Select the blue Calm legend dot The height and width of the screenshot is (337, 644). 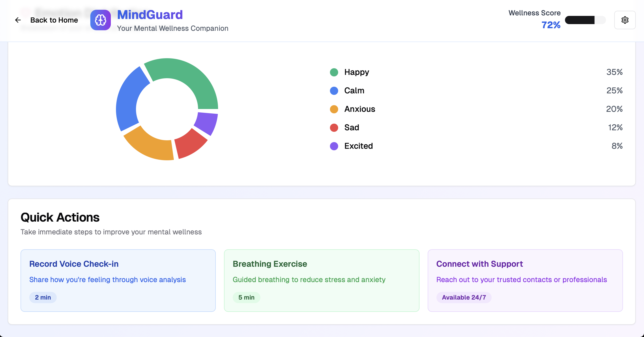pyautogui.click(x=334, y=91)
